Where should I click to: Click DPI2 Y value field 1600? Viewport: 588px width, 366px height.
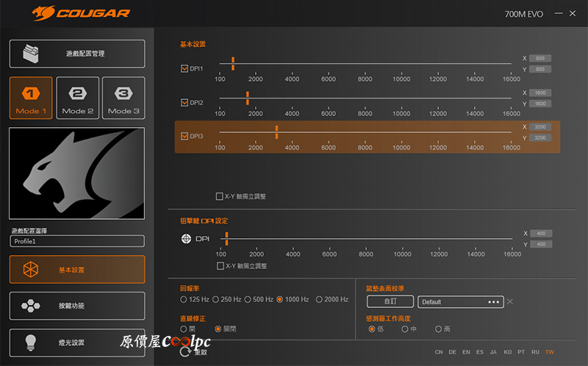point(540,104)
